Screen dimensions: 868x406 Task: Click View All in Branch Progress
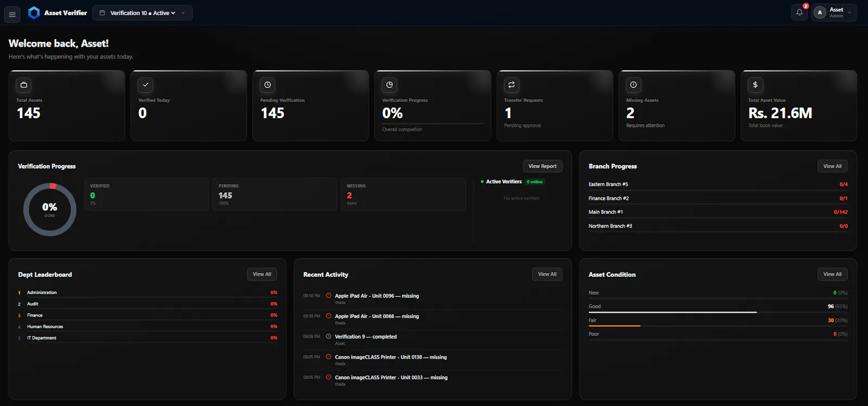pos(832,166)
